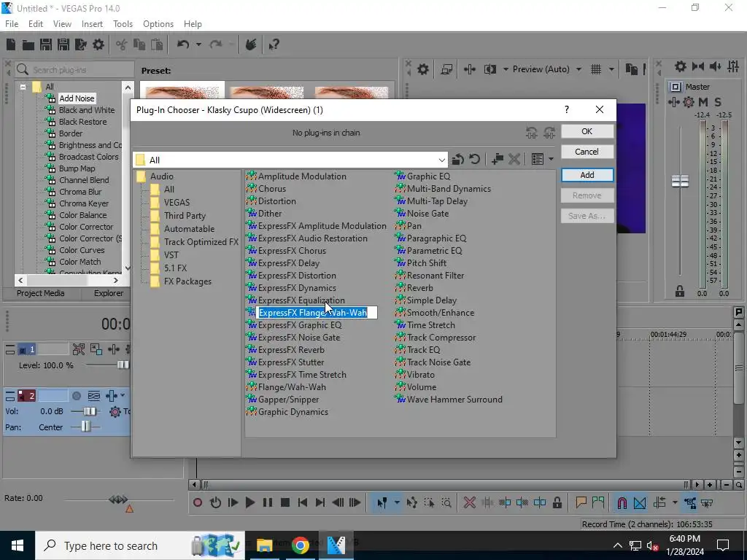
Task: Toggle Enable Snapping magnet icon
Action: pyautogui.click(x=622, y=502)
